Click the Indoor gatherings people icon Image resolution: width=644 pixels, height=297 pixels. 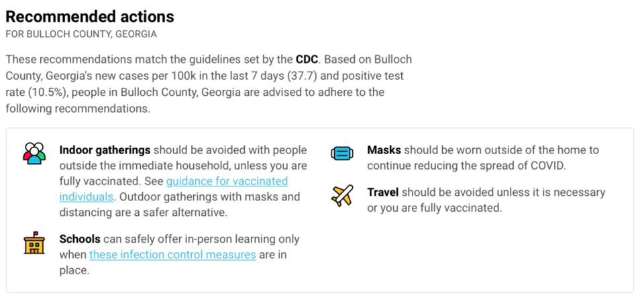[x=34, y=153]
